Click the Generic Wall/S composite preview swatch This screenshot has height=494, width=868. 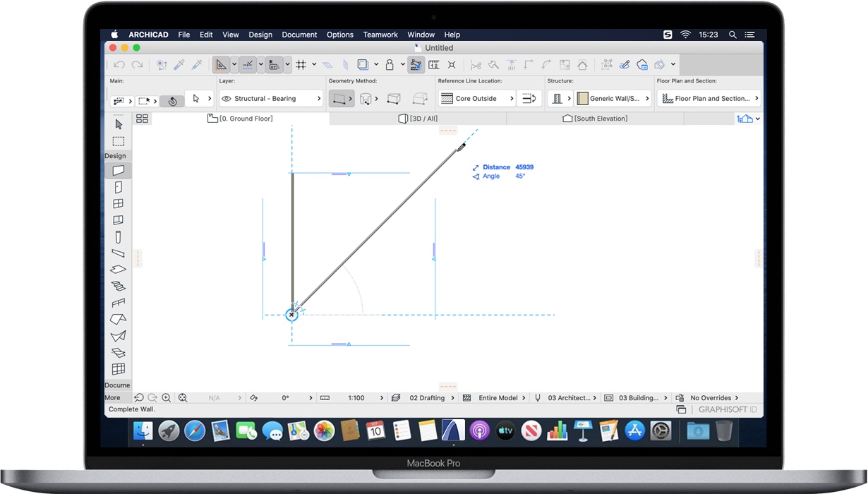582,98
